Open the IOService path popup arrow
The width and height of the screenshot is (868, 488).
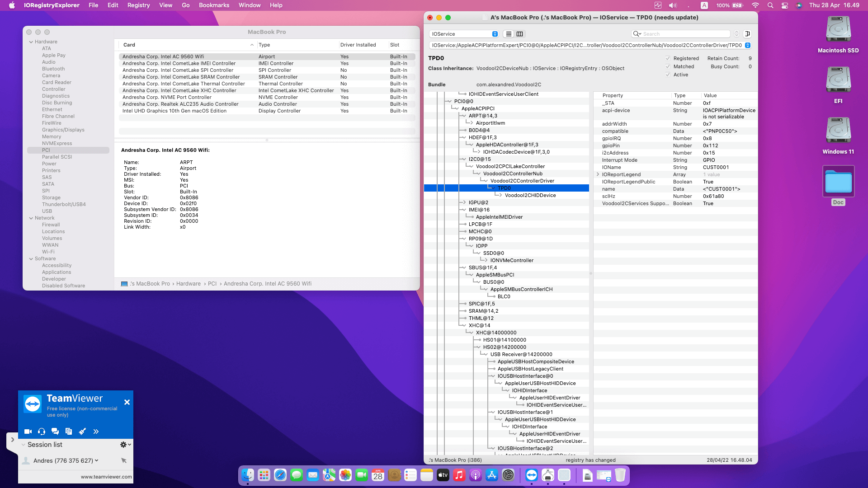[x=748, y=45]
